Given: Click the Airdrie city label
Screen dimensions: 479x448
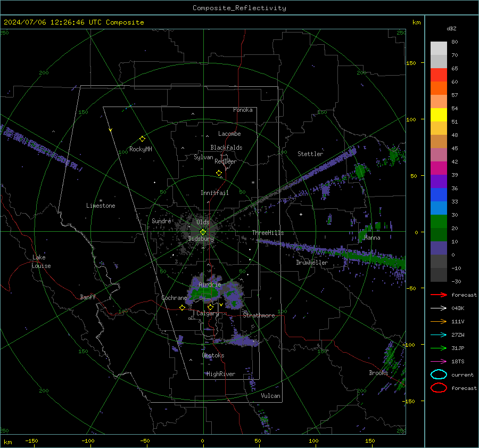Looking at the screenshot, I should tap(210, 284).
